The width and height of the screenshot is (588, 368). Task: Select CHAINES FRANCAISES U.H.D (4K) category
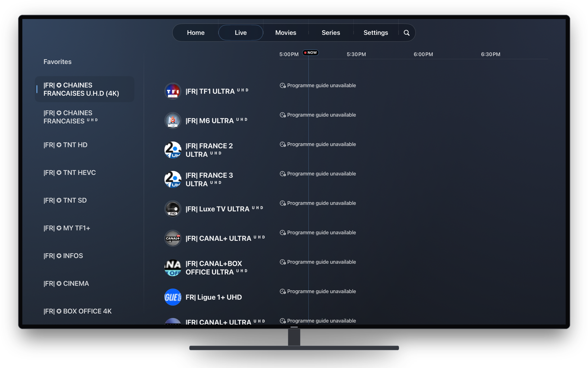[x=85, y=89]
